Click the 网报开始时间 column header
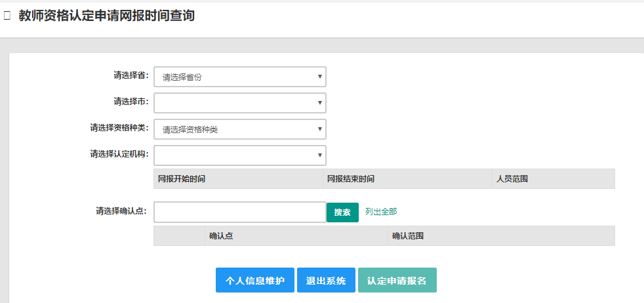644x303 pixels. pyautogui.click(x=182, y=178)
